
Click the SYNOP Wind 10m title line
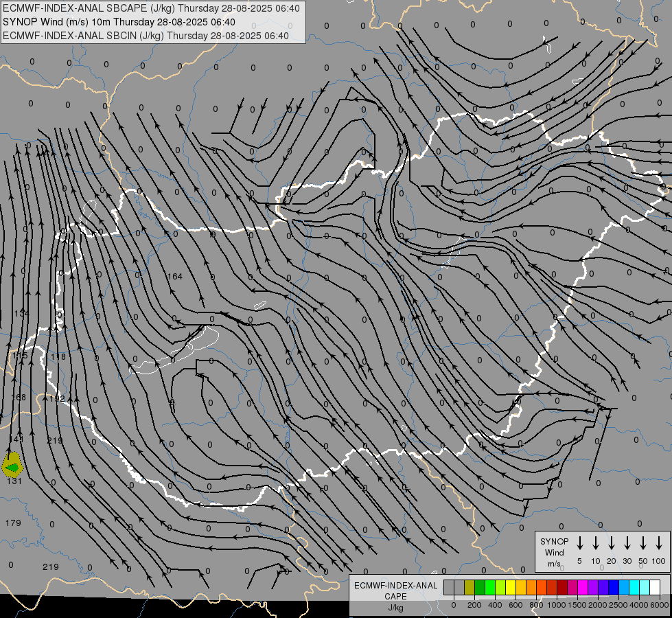119,22
